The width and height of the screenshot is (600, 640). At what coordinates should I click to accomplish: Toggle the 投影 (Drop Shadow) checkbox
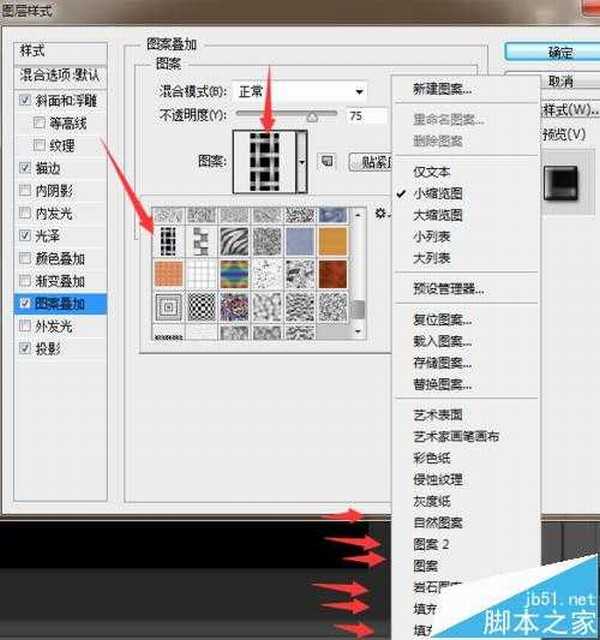tap(25, 348)
